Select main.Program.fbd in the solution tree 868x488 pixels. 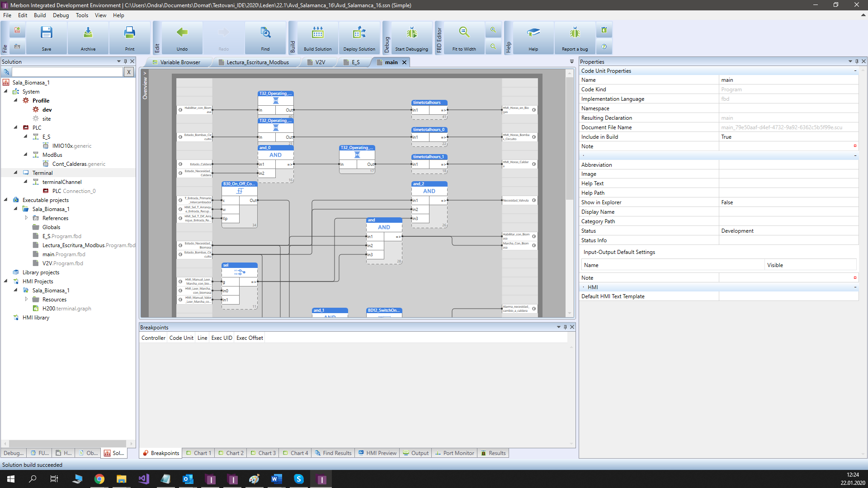64,254
